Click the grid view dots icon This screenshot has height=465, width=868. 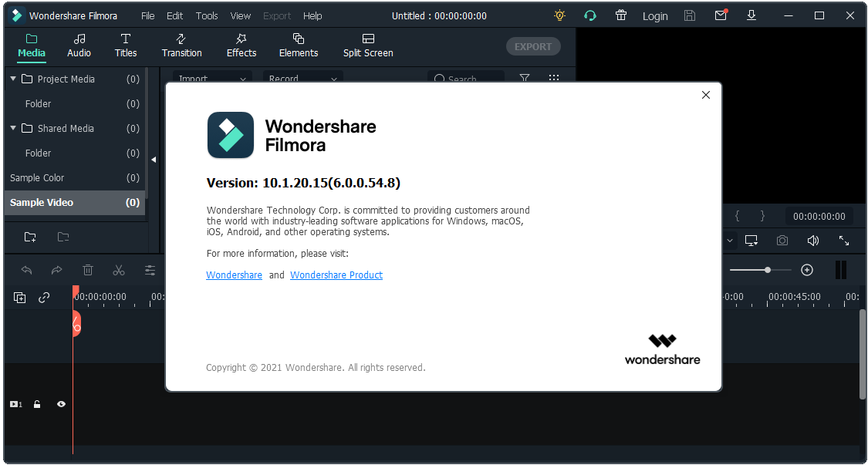click(x=553, y=77)
